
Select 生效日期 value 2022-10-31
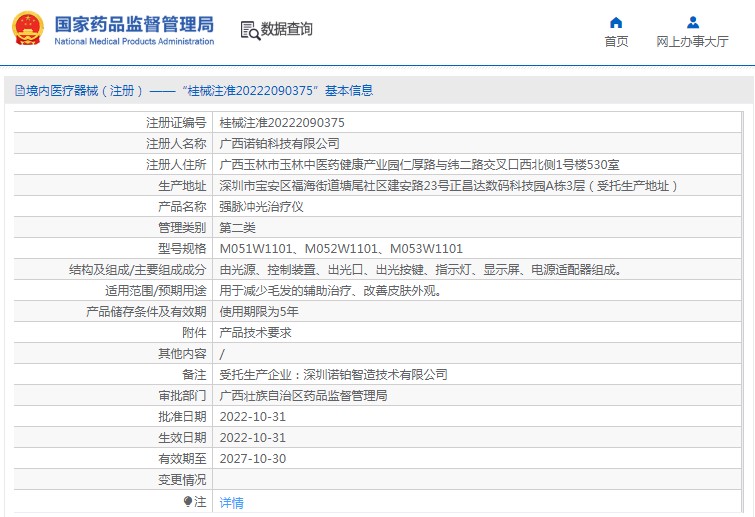pyautogui.click(x=253, y=438)
